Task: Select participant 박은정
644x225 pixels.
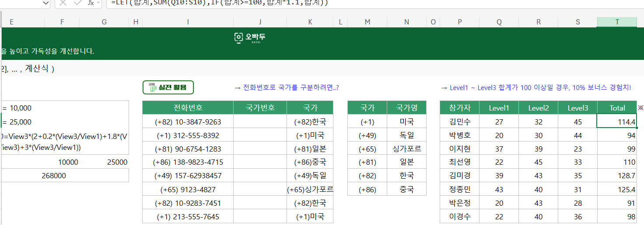Action: [460, 203]
